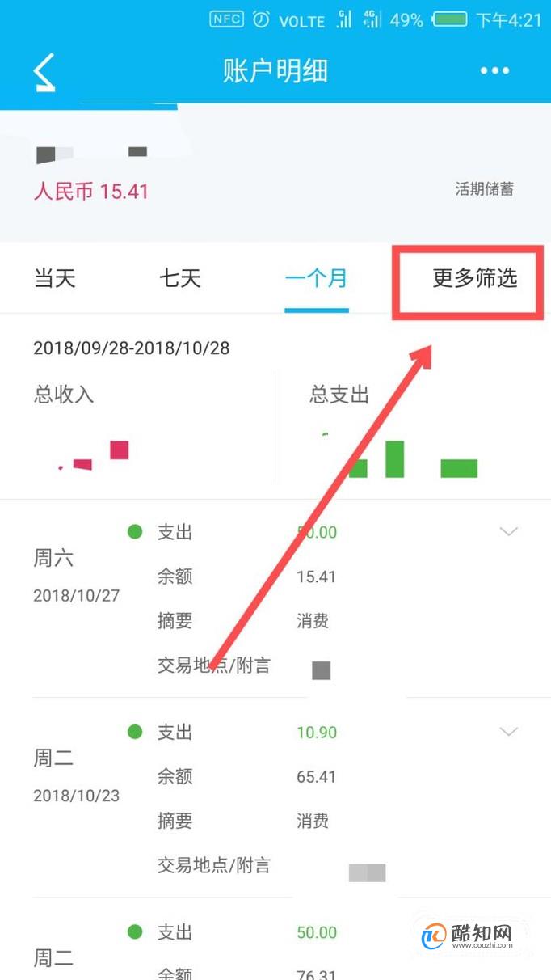Tap the 4G signal strength icon
This screenshot has width=551, height=980.
pyautogui.click(x=372, y=19)
